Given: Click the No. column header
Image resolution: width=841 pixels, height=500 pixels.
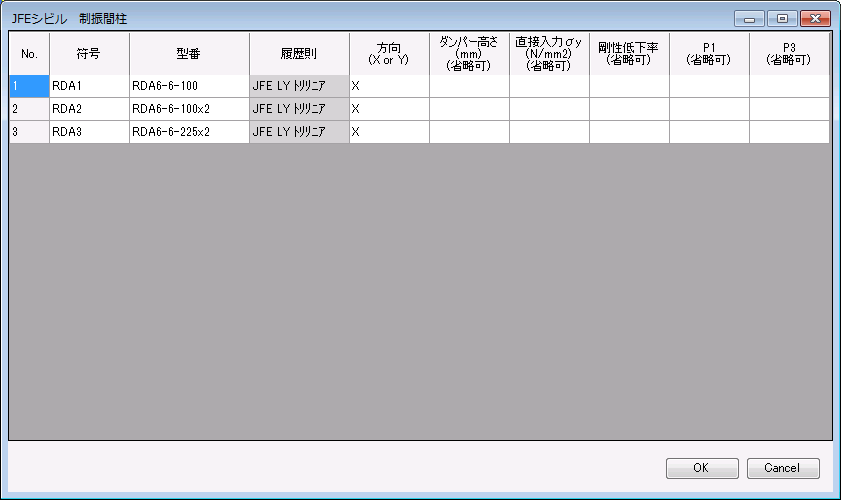Looking at the screenshot, I should click(x=29, y=54).
